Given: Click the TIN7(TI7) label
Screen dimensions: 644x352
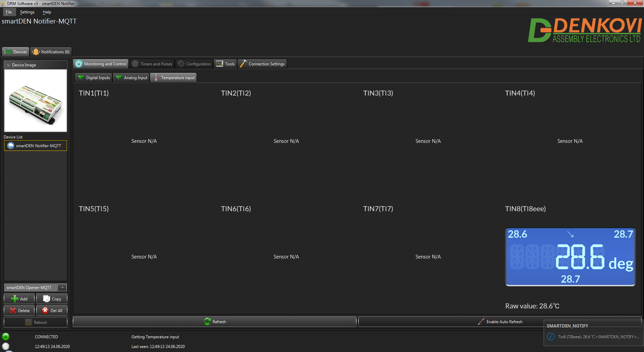Looking at the screenshot, I should [378, 209].
